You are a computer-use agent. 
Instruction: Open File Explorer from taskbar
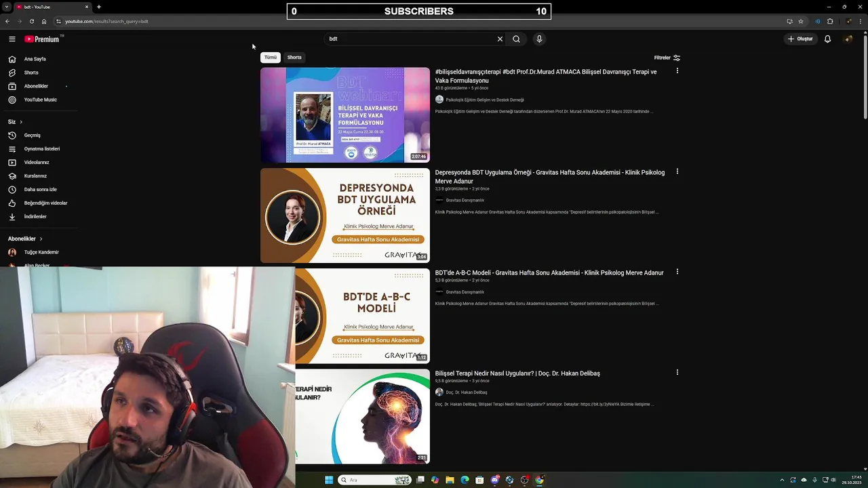(450, 480)
